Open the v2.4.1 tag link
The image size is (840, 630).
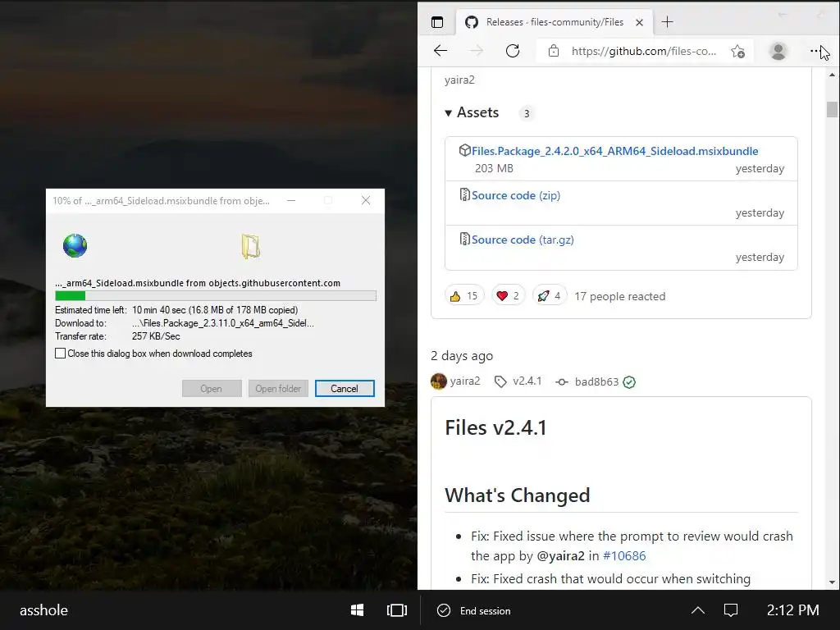coord(527,381)
